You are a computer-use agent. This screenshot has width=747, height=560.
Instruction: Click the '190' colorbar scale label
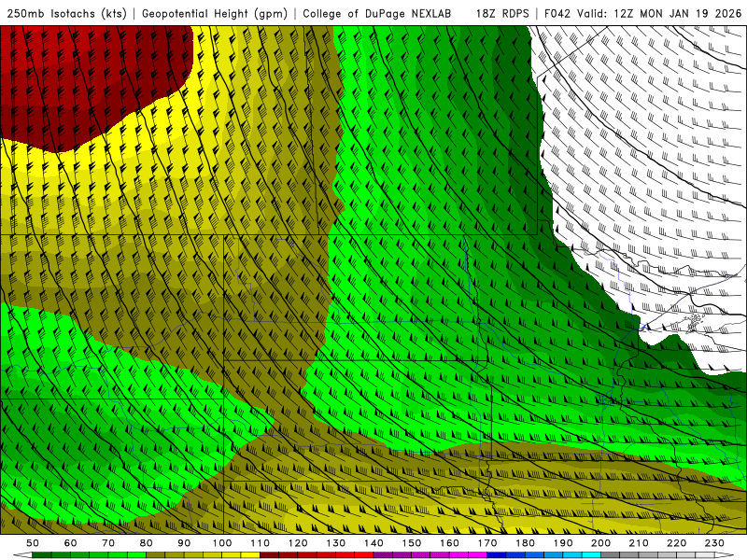point(563,543)
